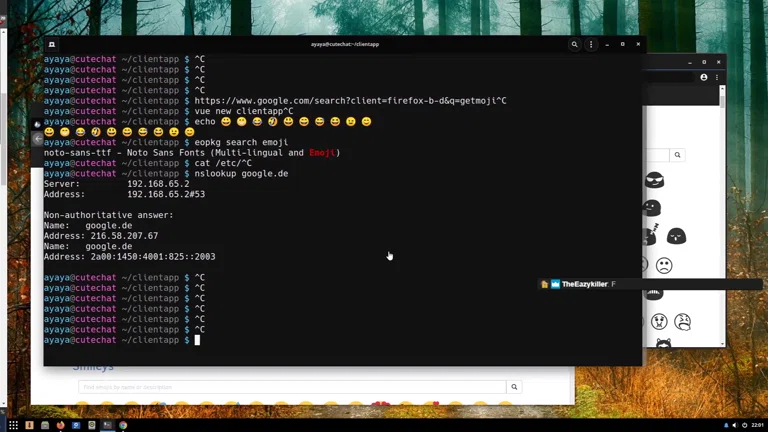Screen dimensions: 768x432
Task: Open Chrome three-dot menu in background browser
Action: pyautogui.click(x=717, y=77)
